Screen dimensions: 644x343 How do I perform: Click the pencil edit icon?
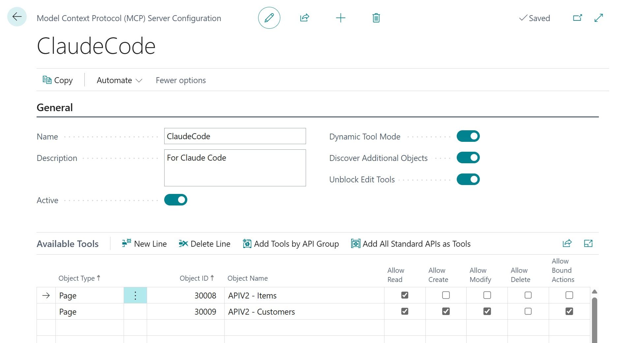click(x=269, y=18)
